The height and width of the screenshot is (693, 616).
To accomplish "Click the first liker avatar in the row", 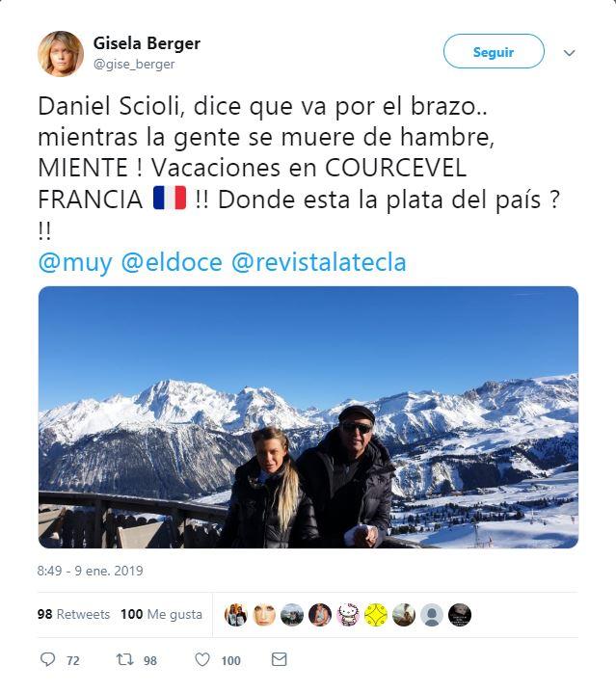I will pos(236,615).
